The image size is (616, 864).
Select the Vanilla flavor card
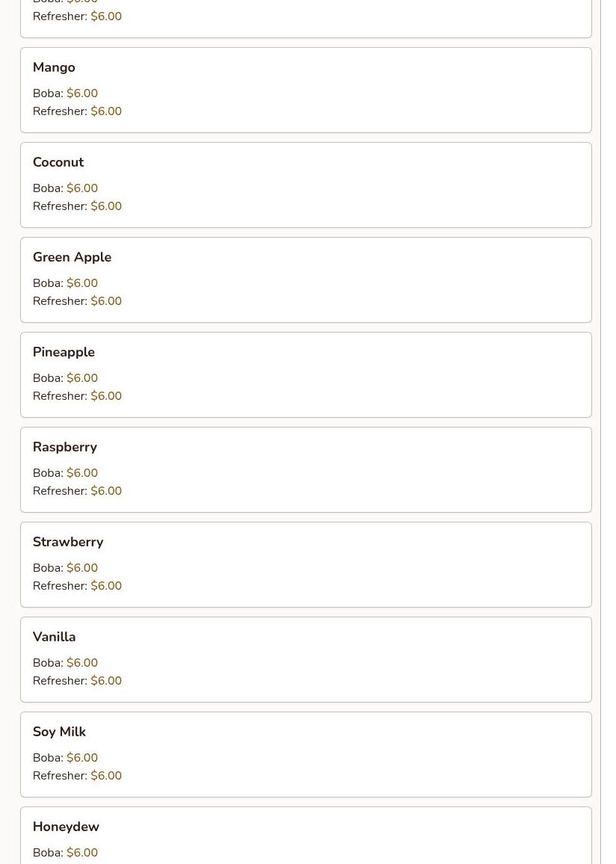click(306, 659)
